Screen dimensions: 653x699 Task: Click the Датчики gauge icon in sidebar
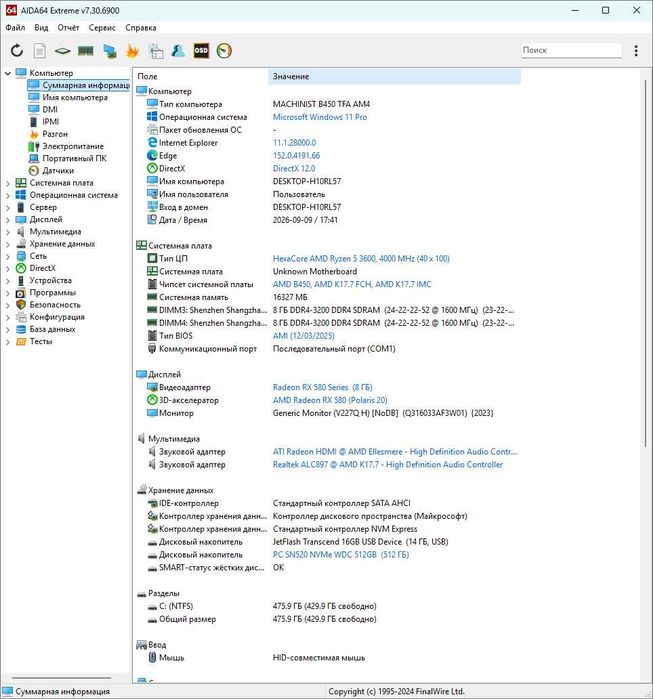[34, 170]
